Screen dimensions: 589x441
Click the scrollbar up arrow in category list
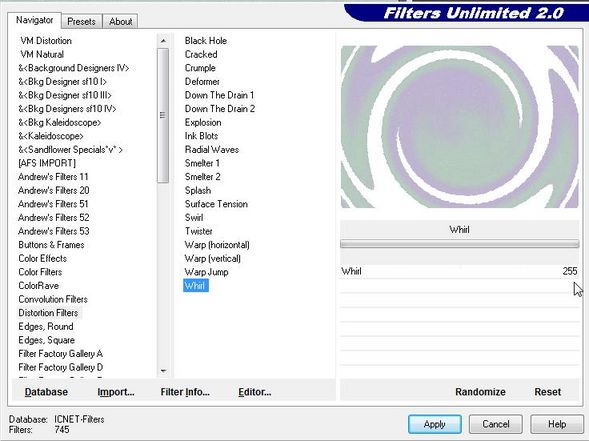tap(163, 41)
